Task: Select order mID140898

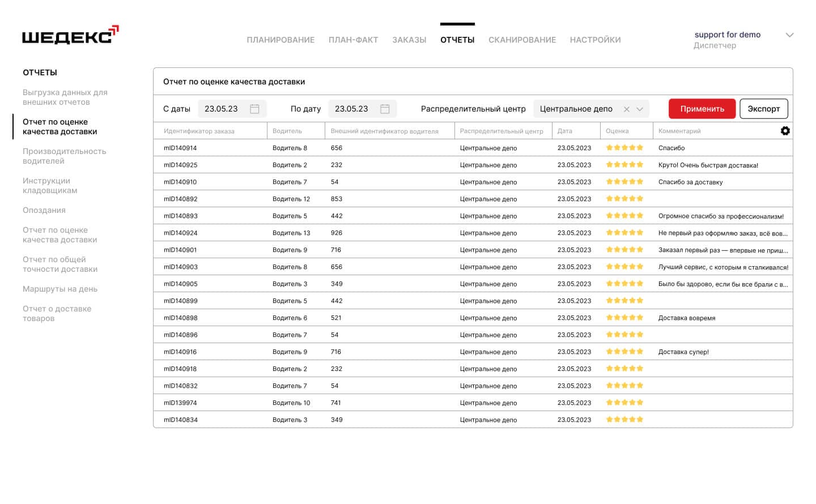Action: [180, 318]
